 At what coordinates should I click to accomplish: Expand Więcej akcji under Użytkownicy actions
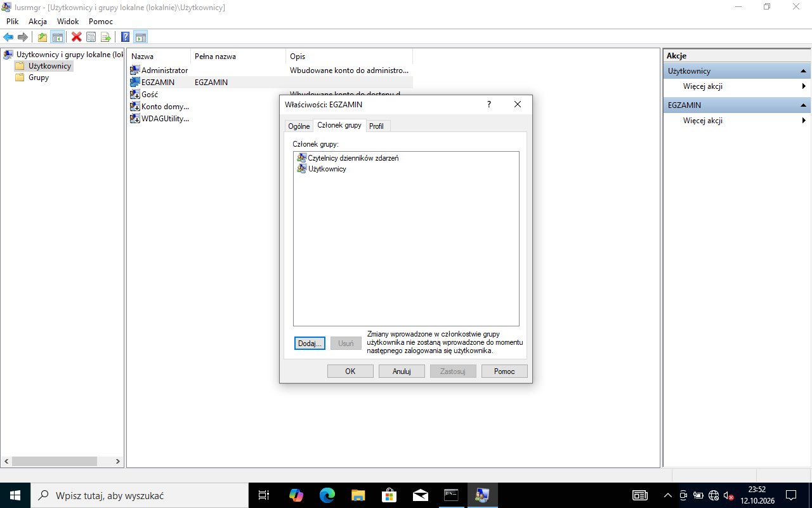(x=737, y=86)
